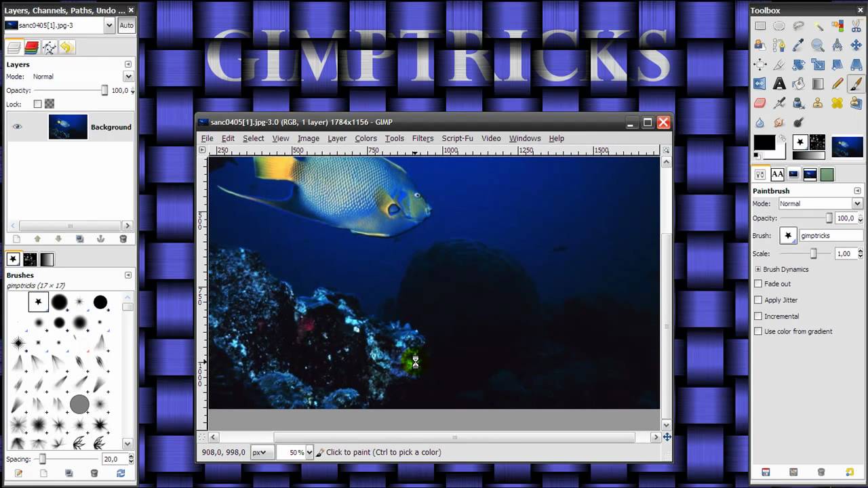
Task: Select the Heal tool
Action: 837,103
